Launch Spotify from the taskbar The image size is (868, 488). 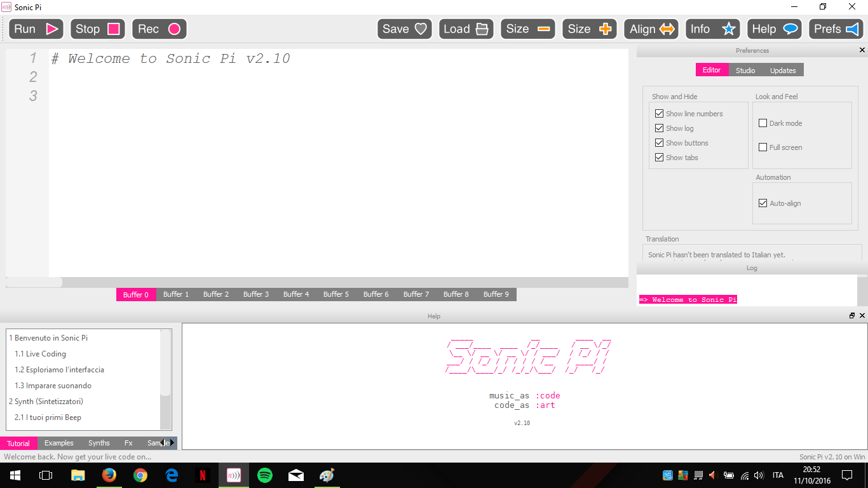pyautogui.click(x=264, y=475)
